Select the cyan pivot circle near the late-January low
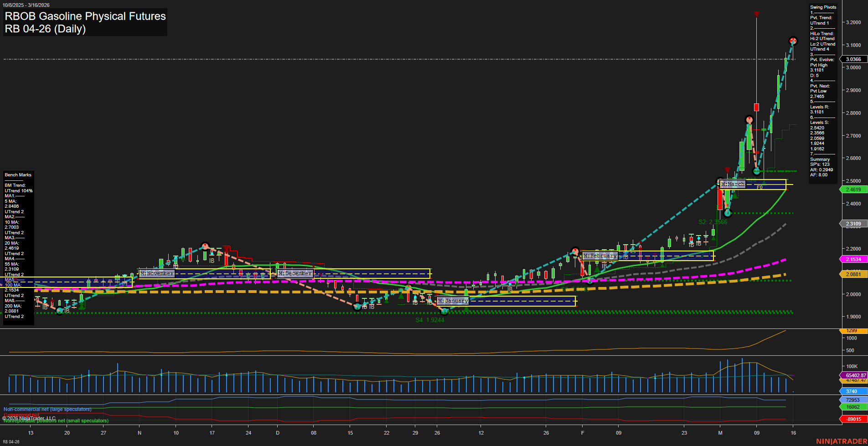The height and width of the screenshot is (446, 868). (444, 312)
